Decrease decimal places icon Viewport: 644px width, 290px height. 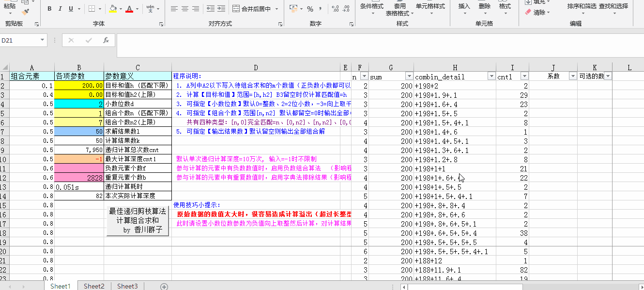point(346,9)
